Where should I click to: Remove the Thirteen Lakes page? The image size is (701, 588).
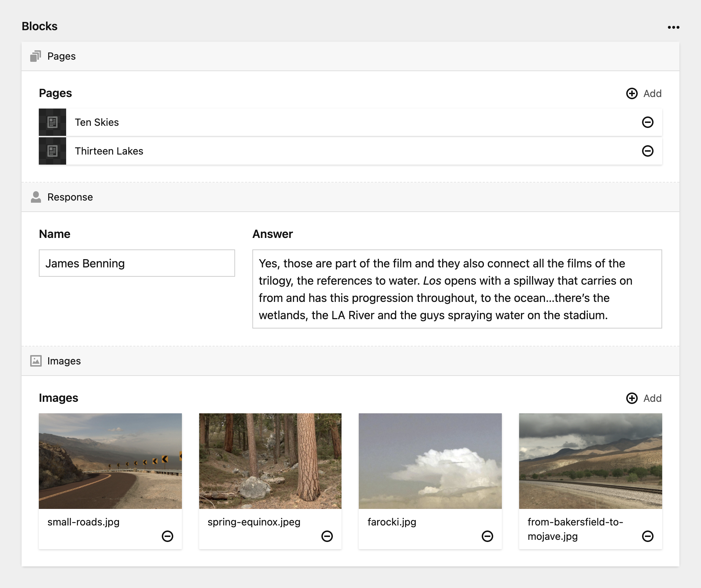(647, 151)
